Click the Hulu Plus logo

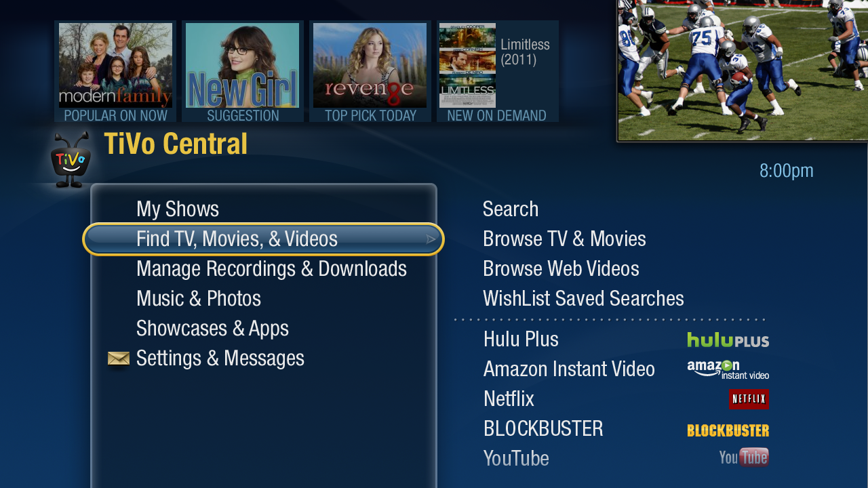coord(728,340)
